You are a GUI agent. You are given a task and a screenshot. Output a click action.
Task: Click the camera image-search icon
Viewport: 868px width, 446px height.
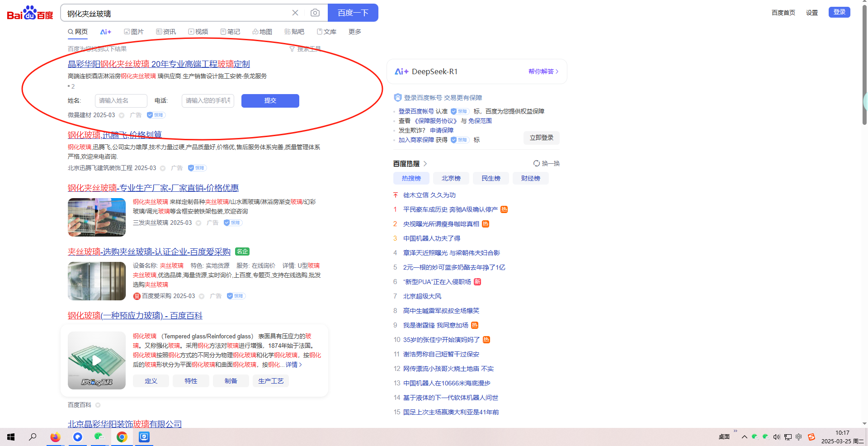[x=315, y=13]
